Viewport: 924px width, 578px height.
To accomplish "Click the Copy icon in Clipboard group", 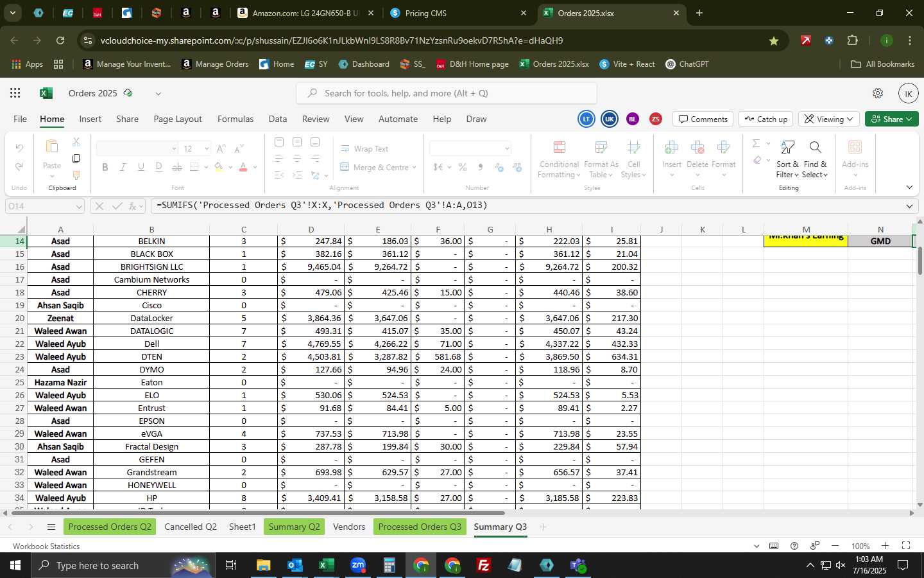I will coord(76,158).
